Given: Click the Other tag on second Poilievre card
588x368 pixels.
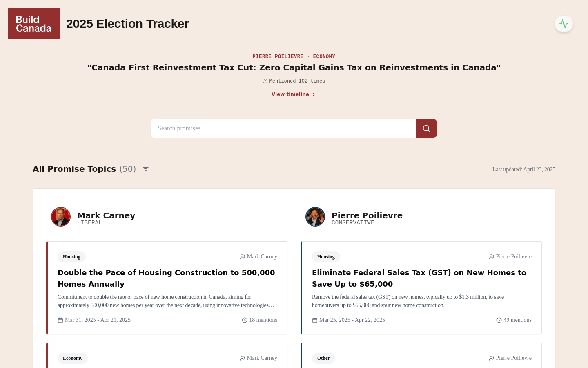Looking at the screenshot, I should [323, 358].
